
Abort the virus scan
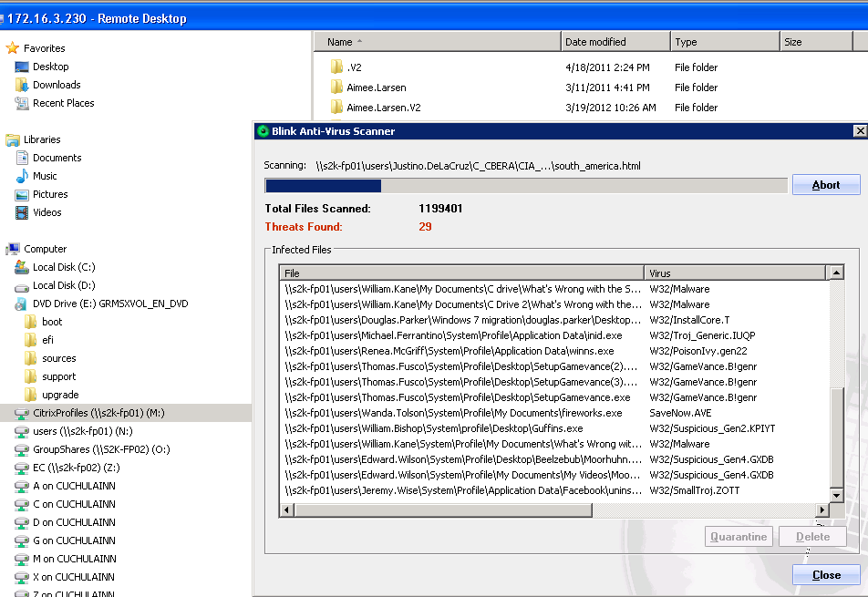826,185
